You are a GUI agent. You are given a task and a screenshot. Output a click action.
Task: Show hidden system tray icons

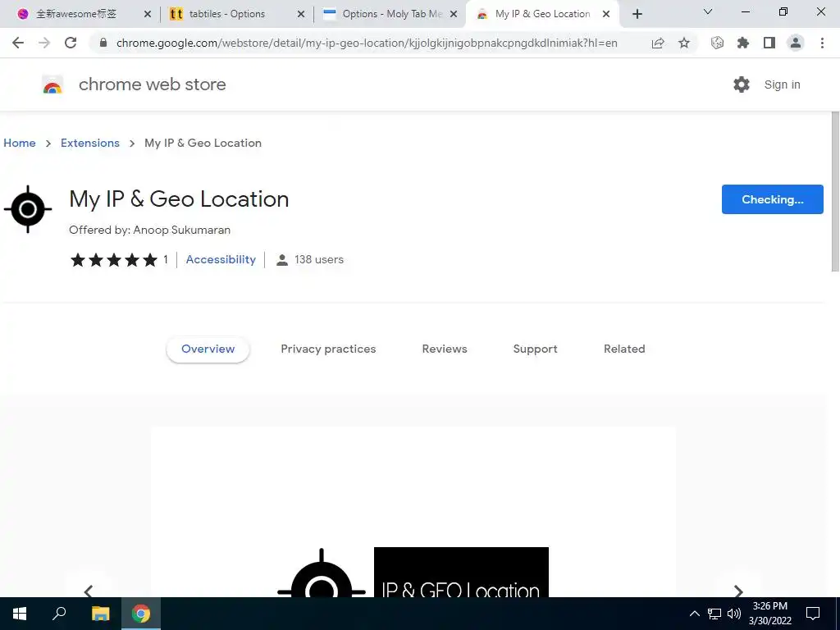click(694, 614)
